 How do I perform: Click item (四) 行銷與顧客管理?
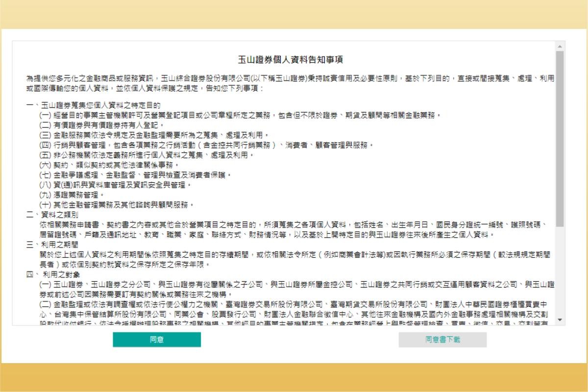[x=207, y=145]
